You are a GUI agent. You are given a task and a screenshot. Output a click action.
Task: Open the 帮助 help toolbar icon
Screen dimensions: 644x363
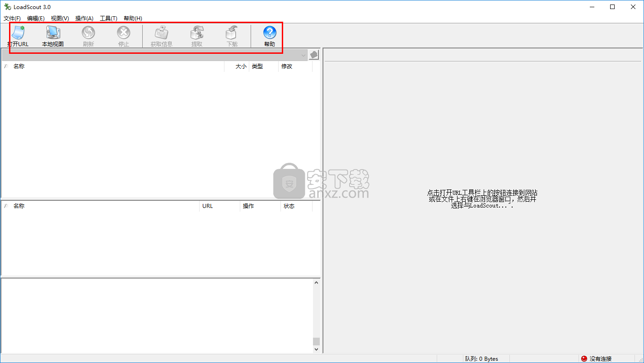point(270,36)
